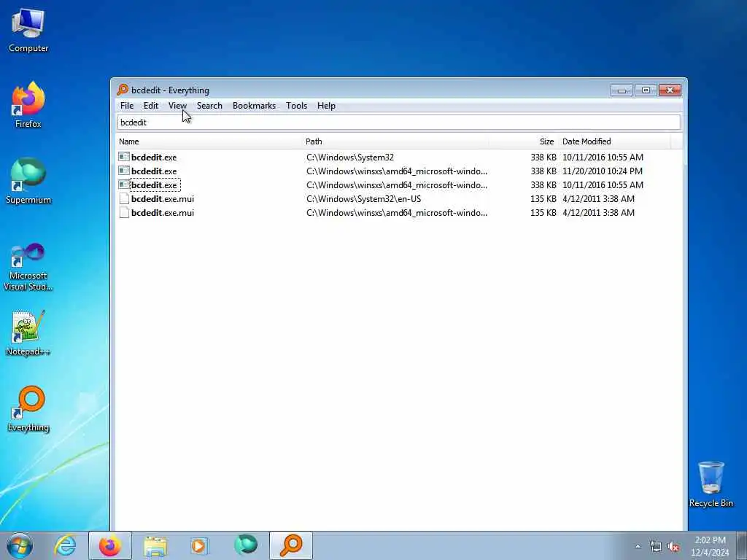Click Everything window title bar icon
Screen dimensions: 747x560
(x=123, y=90)
